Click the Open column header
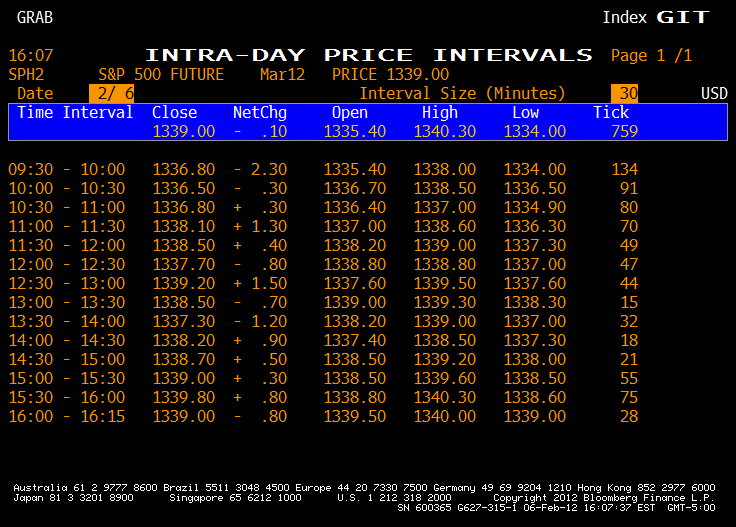 coord(350,112)
